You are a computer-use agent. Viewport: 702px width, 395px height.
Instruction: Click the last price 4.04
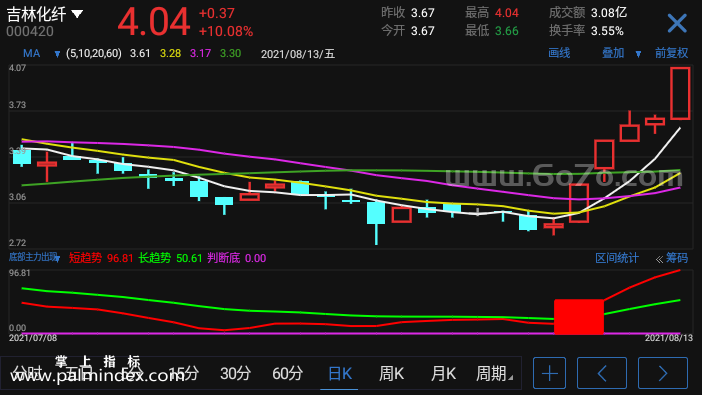154,22
